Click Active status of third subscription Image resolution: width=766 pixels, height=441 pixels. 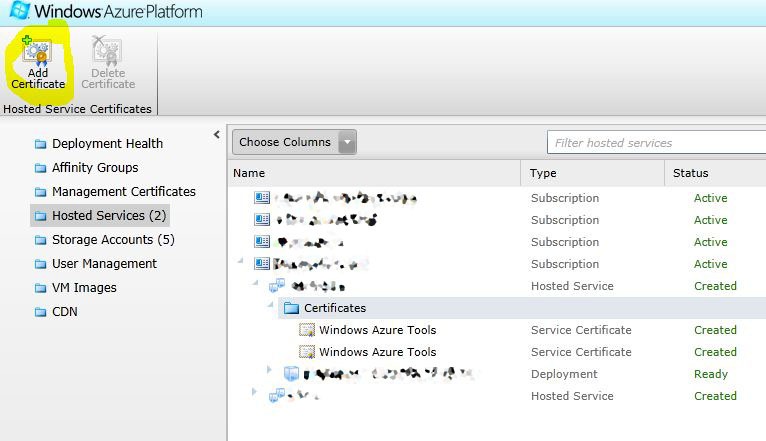pos(711,242)
